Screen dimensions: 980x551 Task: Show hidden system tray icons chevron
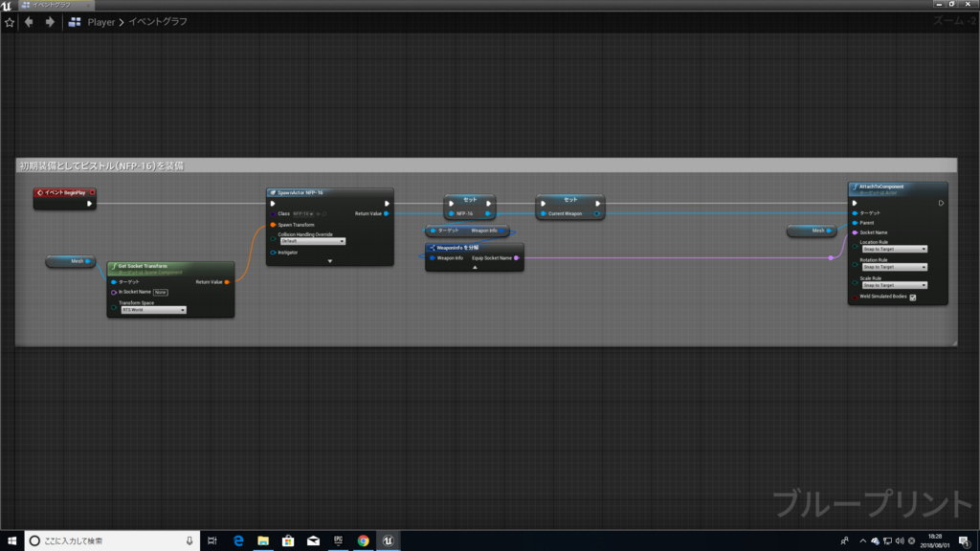point(862,541)
